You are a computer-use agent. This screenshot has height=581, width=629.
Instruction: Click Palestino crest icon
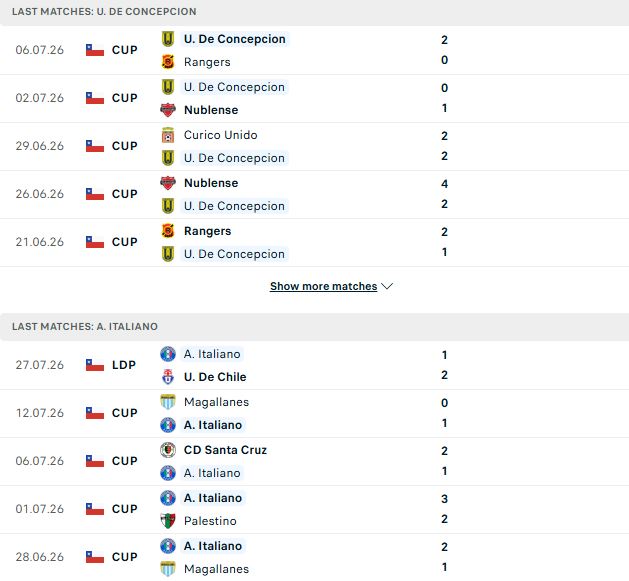[168, 521]
